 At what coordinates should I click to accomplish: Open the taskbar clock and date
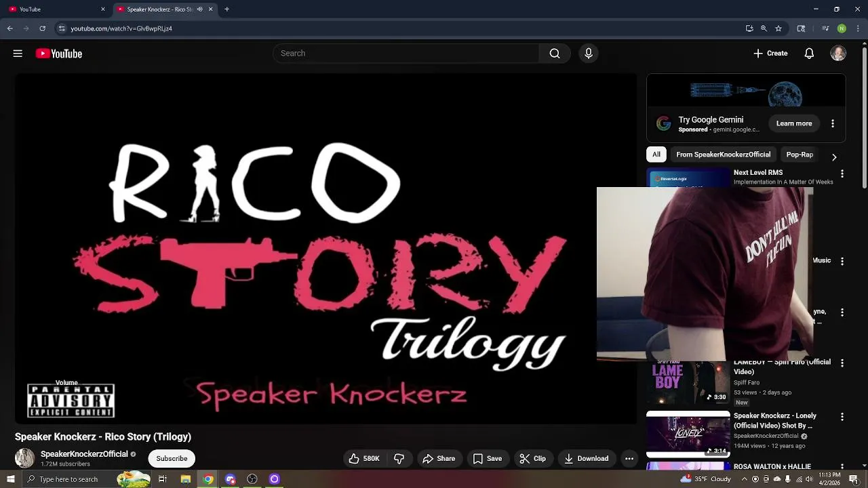(x=829, y=479)
